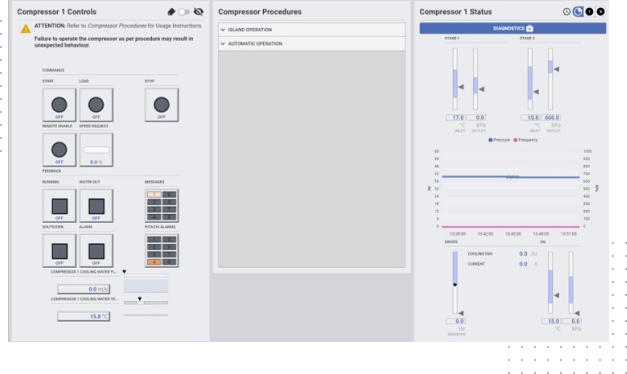Image resolution: width=627 pixels, height=374 pixels.
Task: Expand the Island Operation procedure
Action: tap(312, 30)
